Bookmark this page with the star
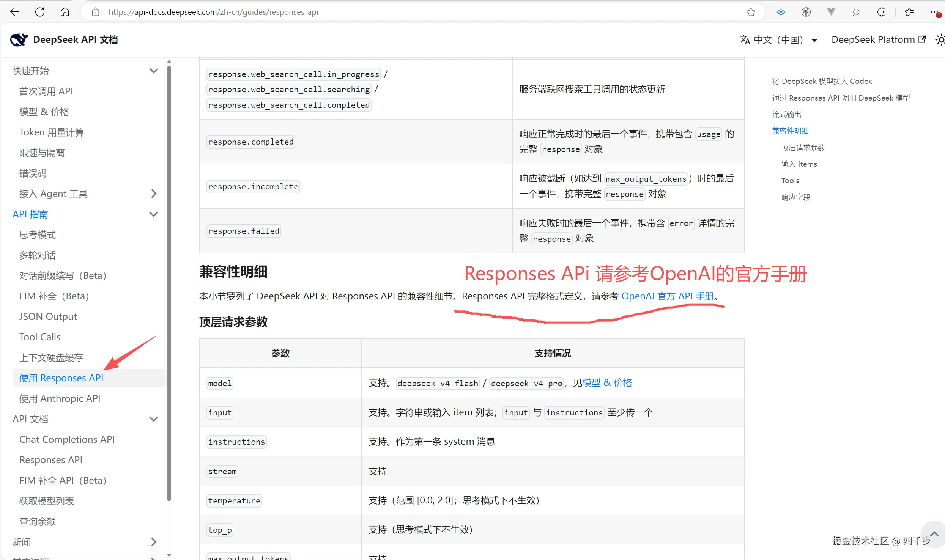 pos(750,12)
